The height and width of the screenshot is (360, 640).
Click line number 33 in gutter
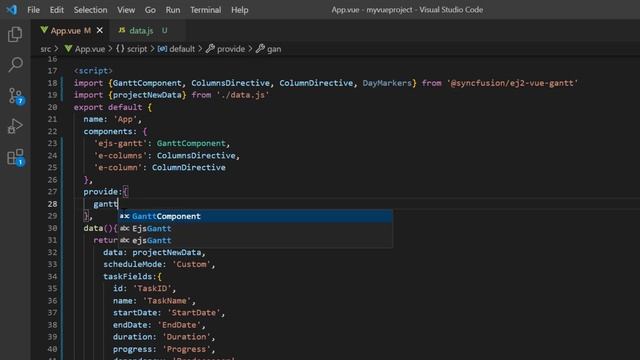52,264
